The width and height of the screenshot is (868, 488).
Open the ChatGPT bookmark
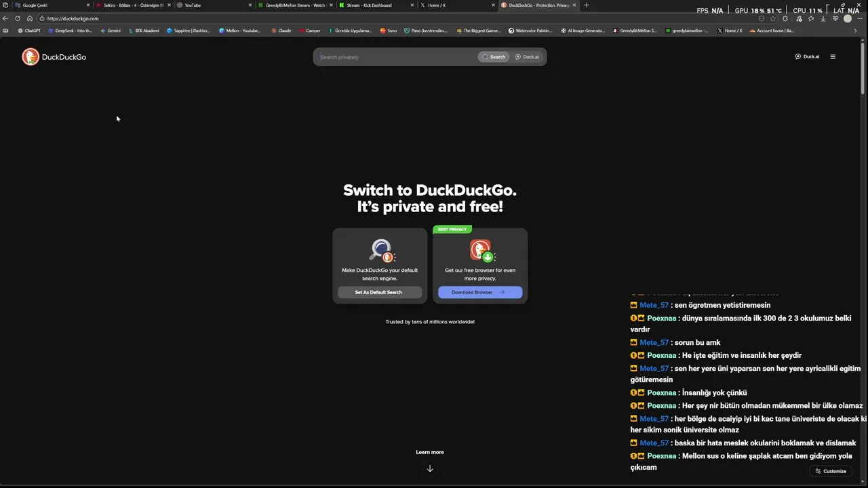pos(29,30)
